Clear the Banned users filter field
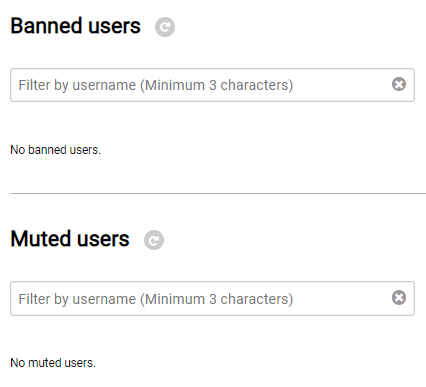 399,84
